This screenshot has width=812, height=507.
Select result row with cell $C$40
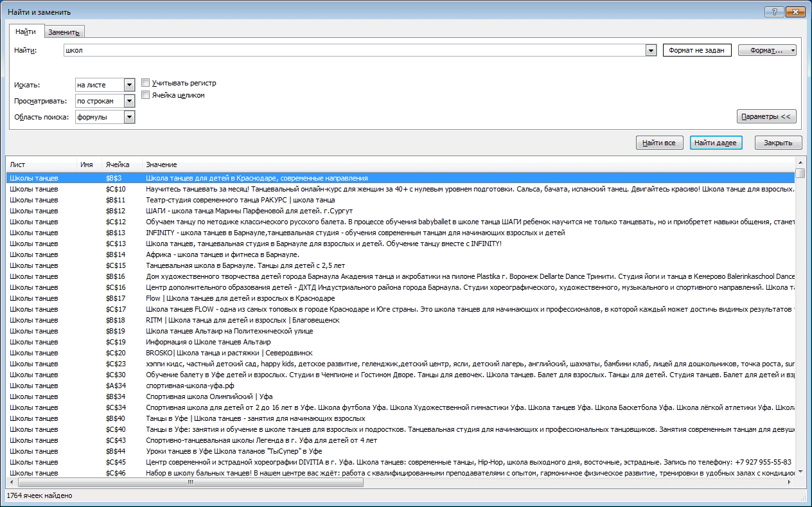(x=400, y=429)
